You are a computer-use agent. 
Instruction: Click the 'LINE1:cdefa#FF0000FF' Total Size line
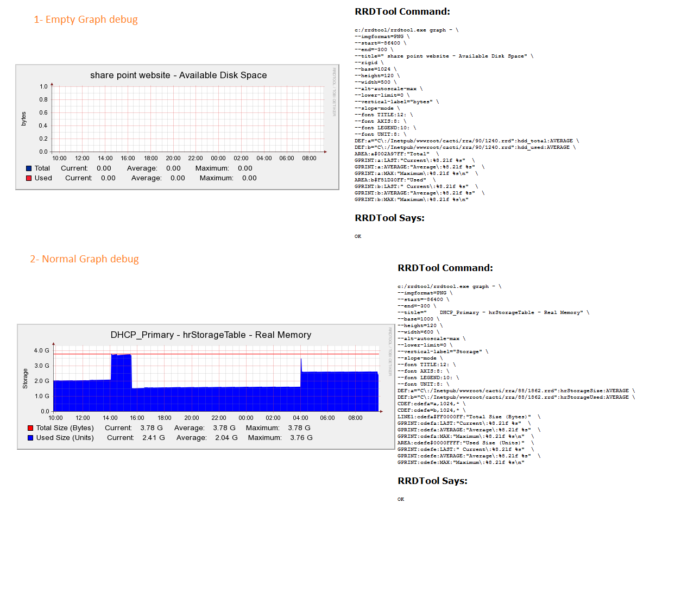coord(469,417)
